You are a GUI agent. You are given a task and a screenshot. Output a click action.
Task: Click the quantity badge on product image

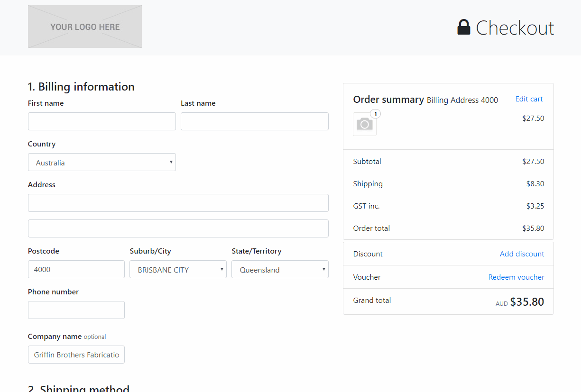tap(375, 114)
